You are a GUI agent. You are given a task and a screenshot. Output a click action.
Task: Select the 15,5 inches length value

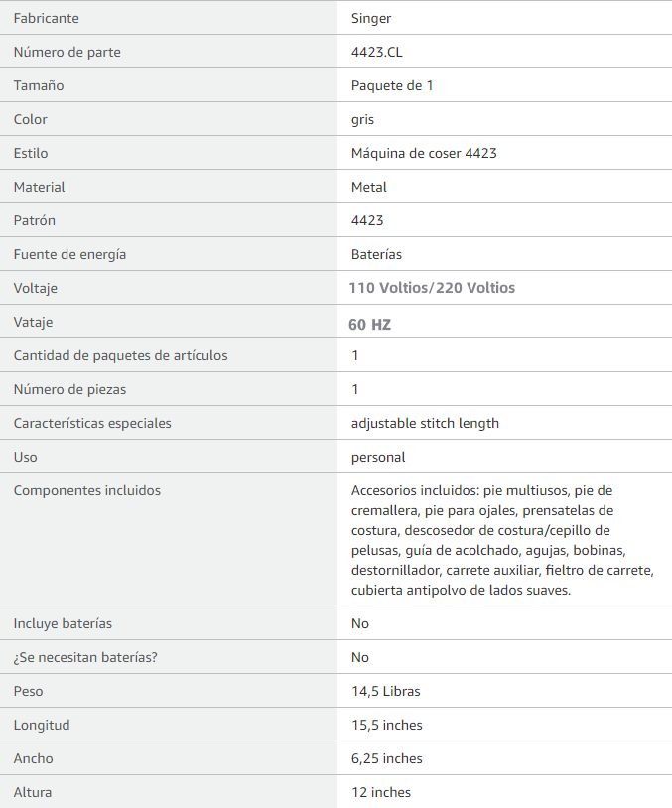click(x=387, y=725)
